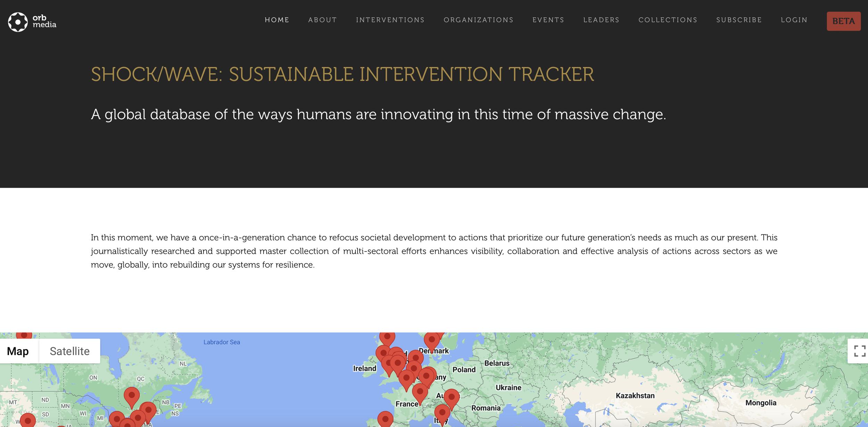The width and height of the screenshot is (868, 427).
Task: Toggle fullscreen view of the map
Action: pos(859,351)
